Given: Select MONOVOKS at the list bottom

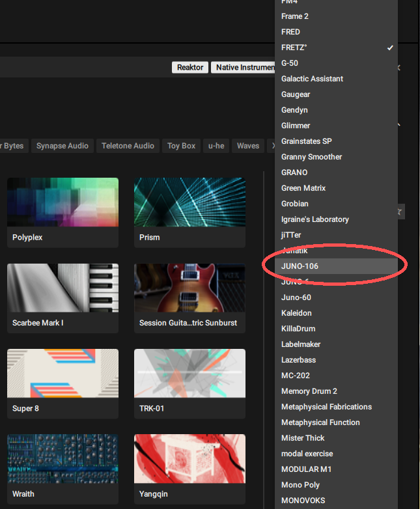Looking at the screenshot, I should 336,501.
